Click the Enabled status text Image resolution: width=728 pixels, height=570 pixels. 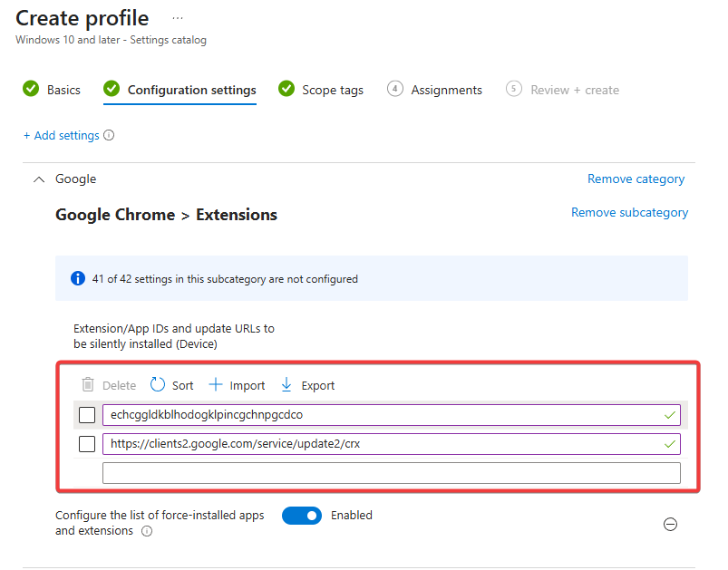click(352, 516)
